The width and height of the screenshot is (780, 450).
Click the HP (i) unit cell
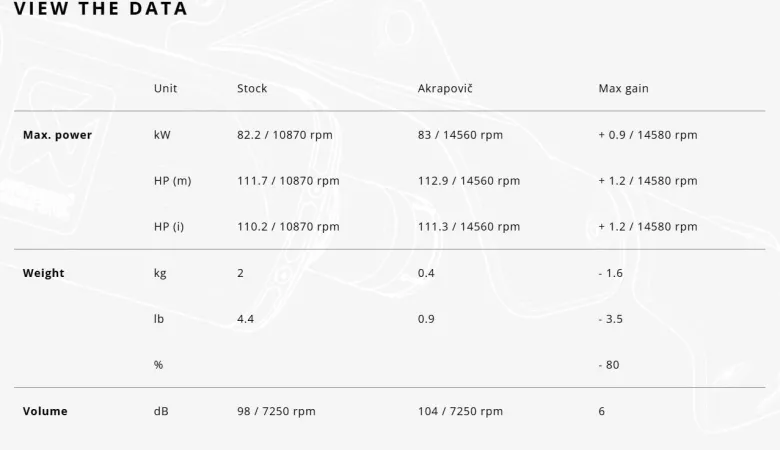pyautogui.click(x=169, y=227)
